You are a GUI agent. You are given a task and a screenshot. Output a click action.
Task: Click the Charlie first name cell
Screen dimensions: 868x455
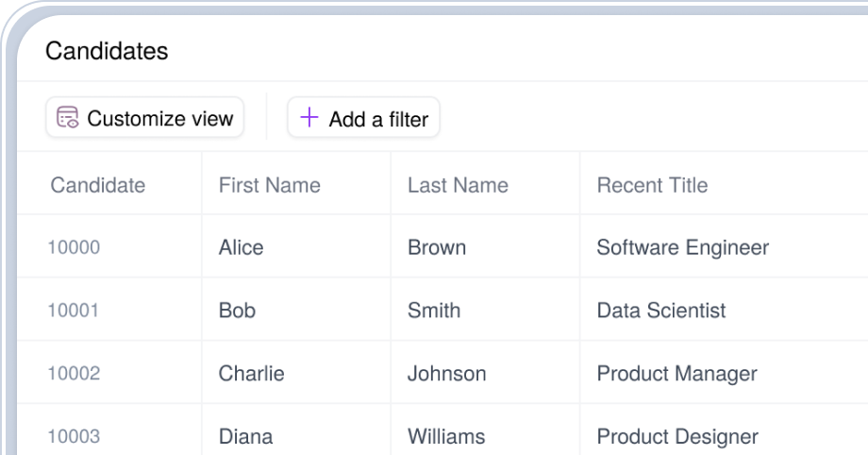251,373
